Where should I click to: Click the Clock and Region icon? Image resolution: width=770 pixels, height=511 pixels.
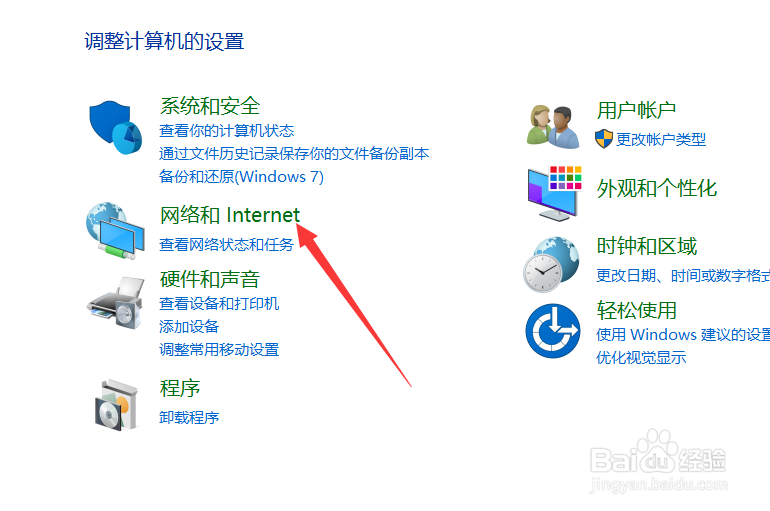coord(551,264)
